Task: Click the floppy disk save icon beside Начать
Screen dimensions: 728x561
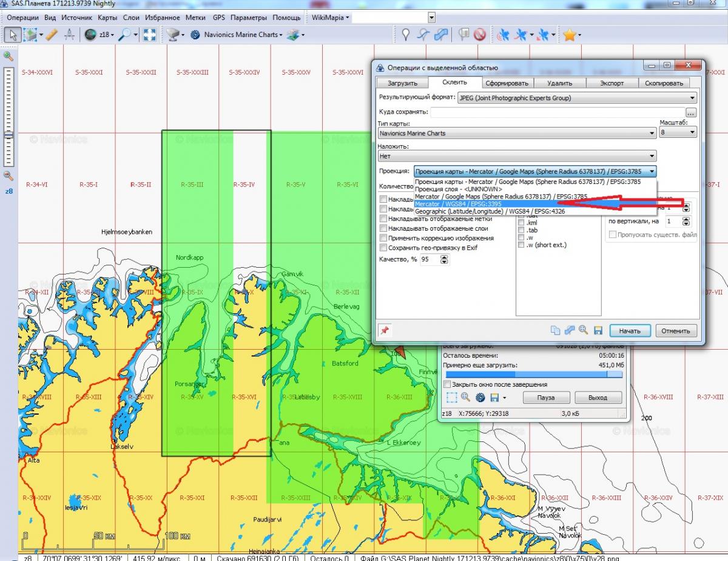Action: point(598,330)
